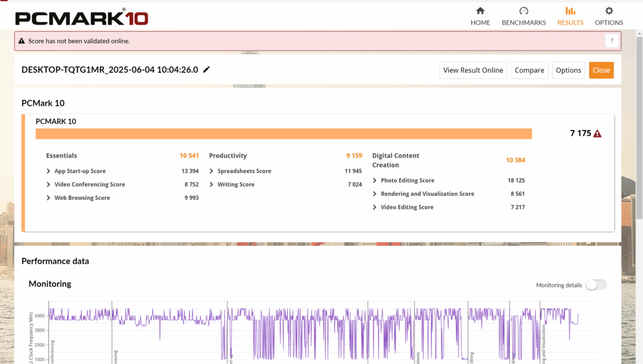The height and width of the screenshot is (364, 643).
Task: Close the result with the orange Close button
Action: point(601,70)
